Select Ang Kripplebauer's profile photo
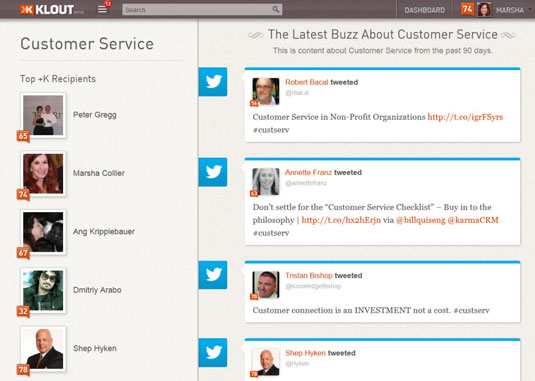 [43, 232]
